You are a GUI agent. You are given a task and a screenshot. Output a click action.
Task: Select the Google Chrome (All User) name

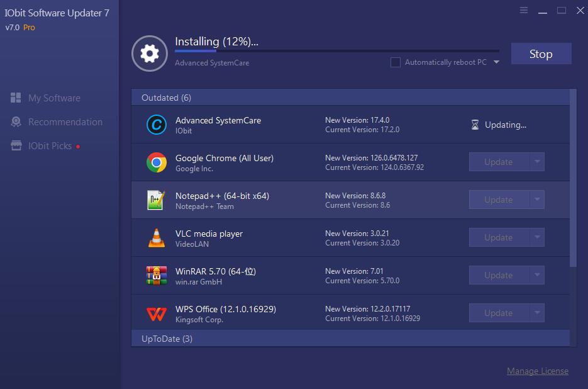coord(225,158)
